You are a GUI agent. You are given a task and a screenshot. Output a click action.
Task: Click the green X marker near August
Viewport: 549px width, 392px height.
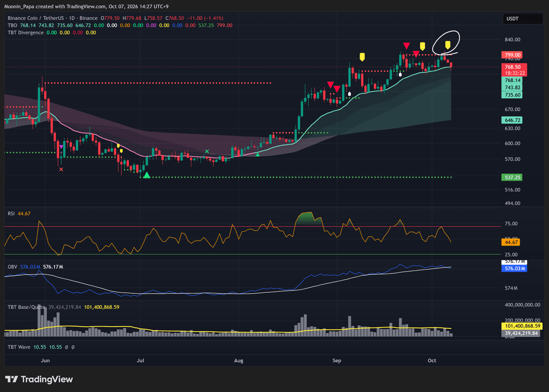207,151
